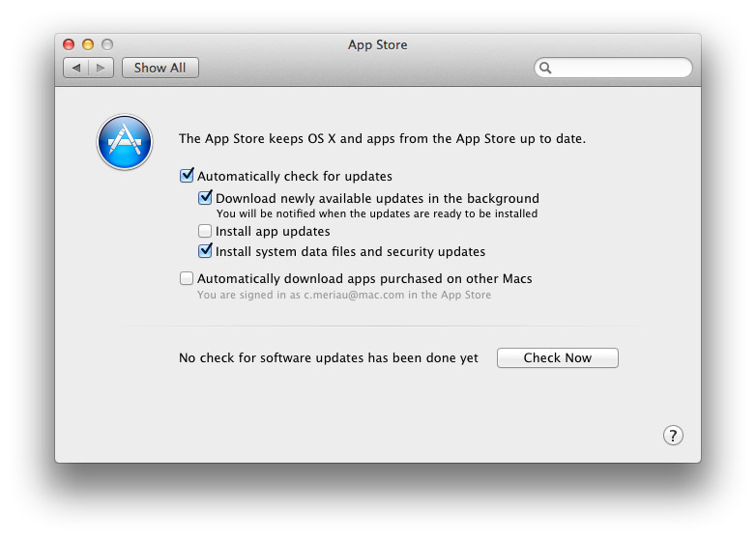This screenshot has height=539, width=756.
Task: Focus the preferences search field
Action: point(613,68)
